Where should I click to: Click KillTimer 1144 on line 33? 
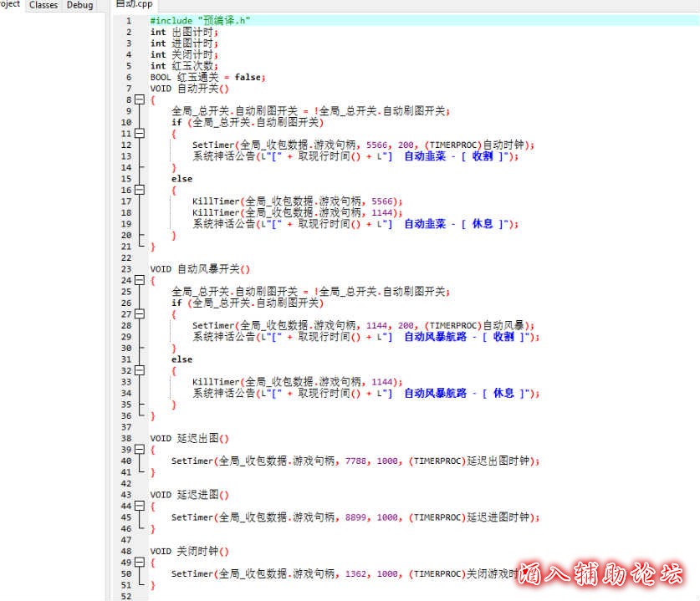point(298,382)
